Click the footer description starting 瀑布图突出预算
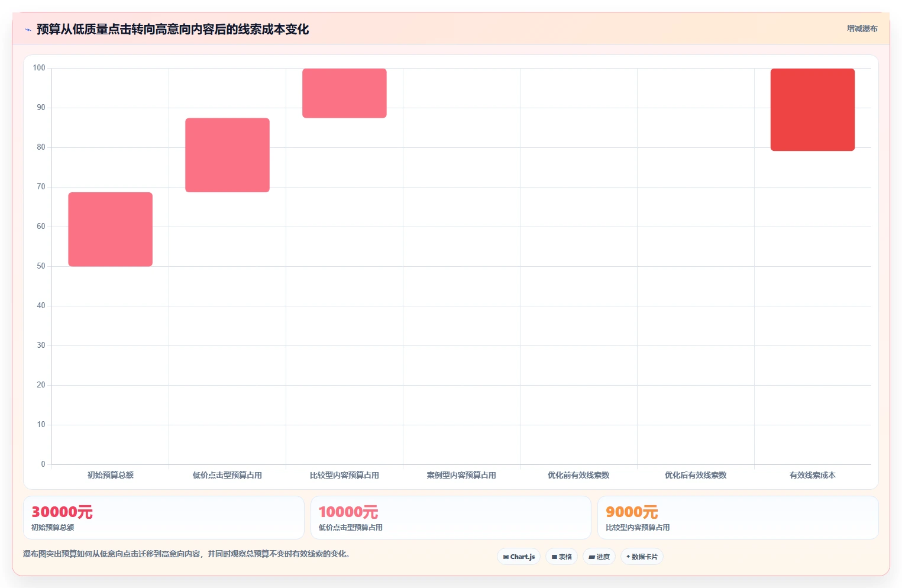Image resolution: width=902 pixels, height=588 pixels. pyautogui.click(x=186, y=554)
